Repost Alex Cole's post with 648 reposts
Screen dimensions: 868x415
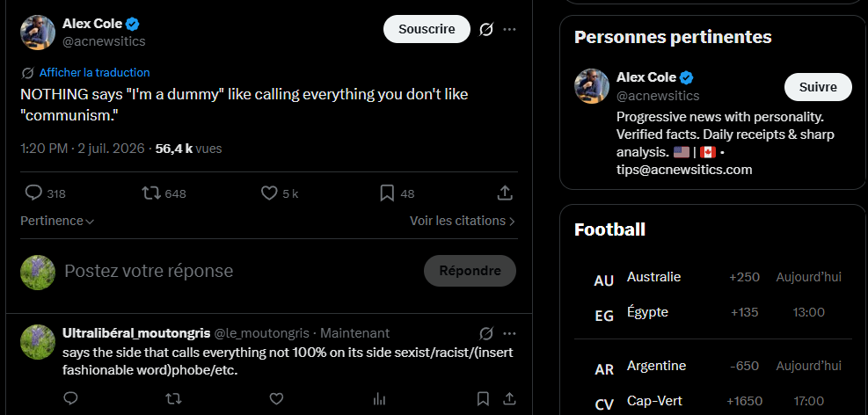coord(164,193)
